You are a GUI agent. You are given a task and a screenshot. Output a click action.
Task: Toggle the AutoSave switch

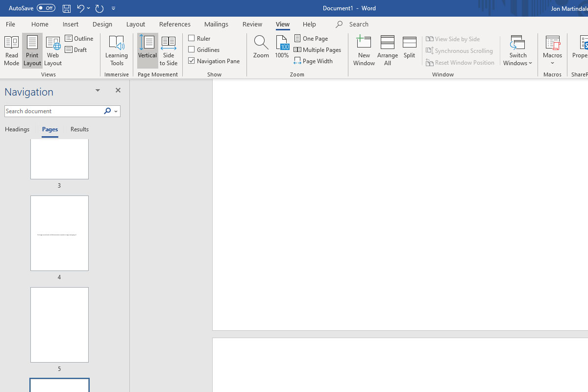tap(46, 8)
